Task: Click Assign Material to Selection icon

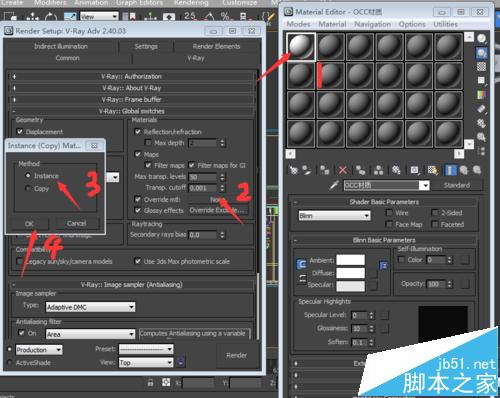Action: click(x=325, y=170)
